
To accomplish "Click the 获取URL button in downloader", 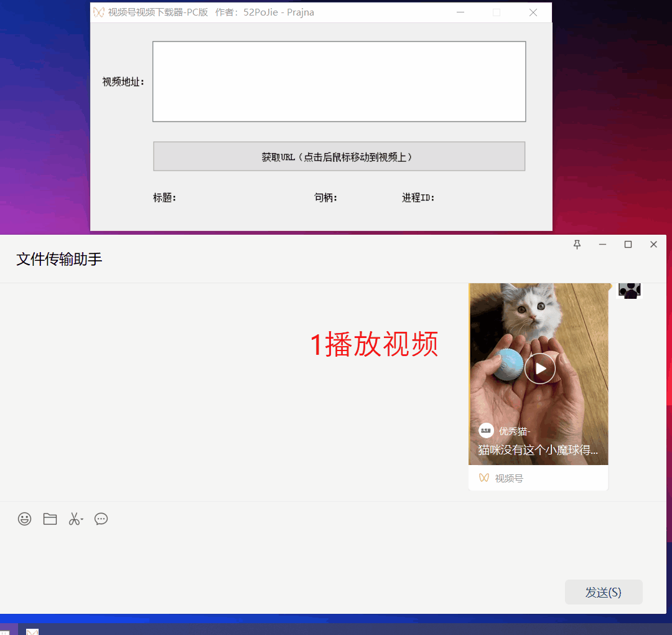I will [x=339, y=156].
